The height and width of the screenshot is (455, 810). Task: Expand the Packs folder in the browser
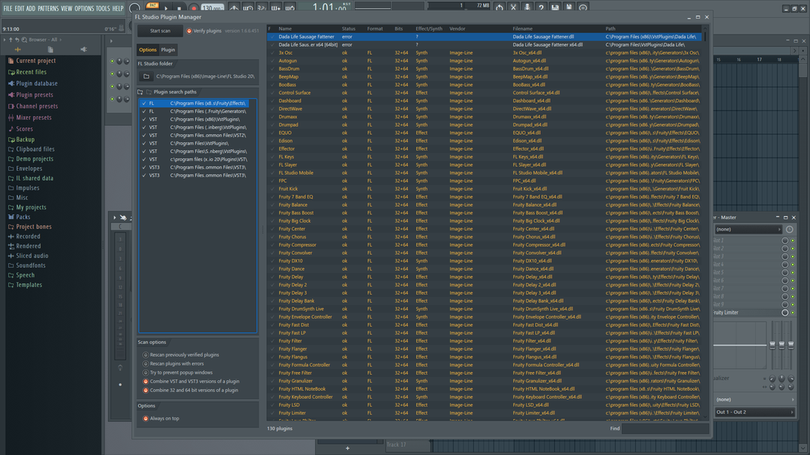(x=23, y=217)
